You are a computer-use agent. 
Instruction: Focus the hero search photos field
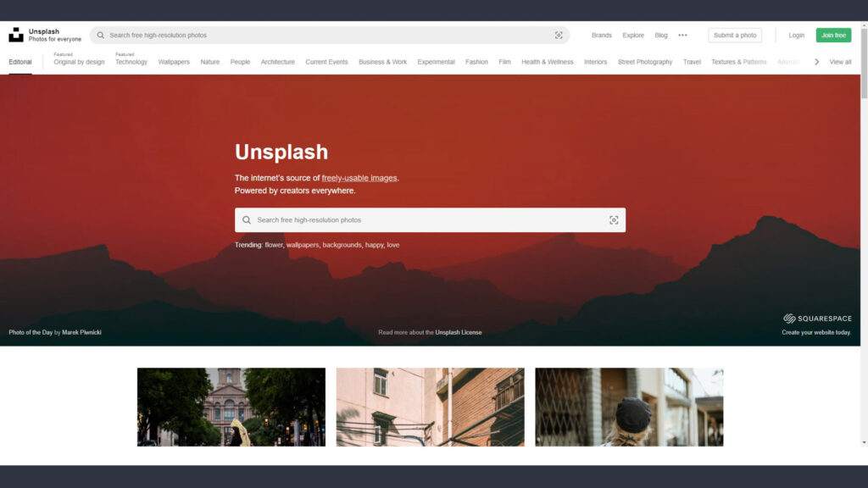[x=430, y=219]
